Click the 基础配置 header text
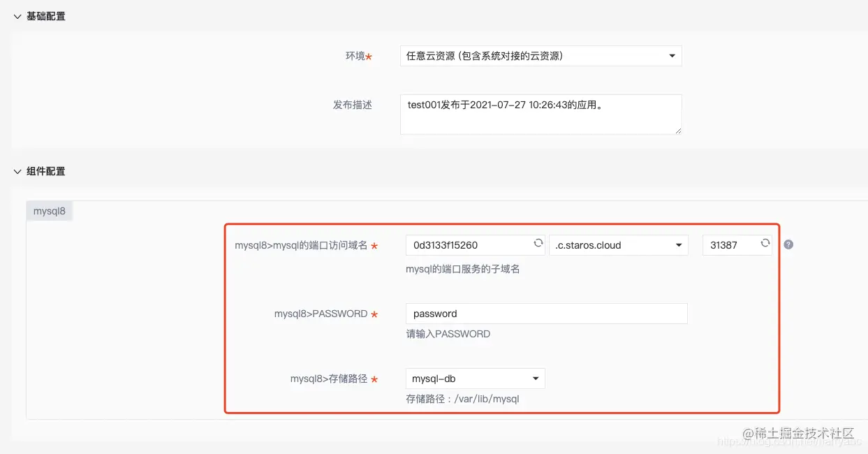This screenshot has height=454, width=868. pos(45,16)
